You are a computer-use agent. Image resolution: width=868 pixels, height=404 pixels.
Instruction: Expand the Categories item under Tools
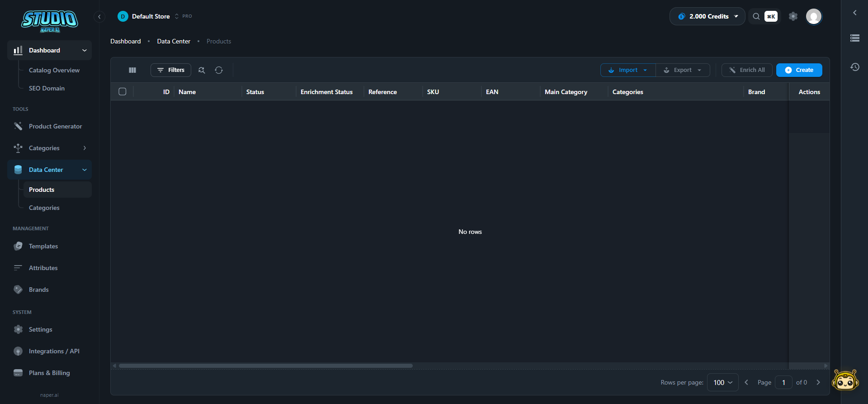[50, 148]
